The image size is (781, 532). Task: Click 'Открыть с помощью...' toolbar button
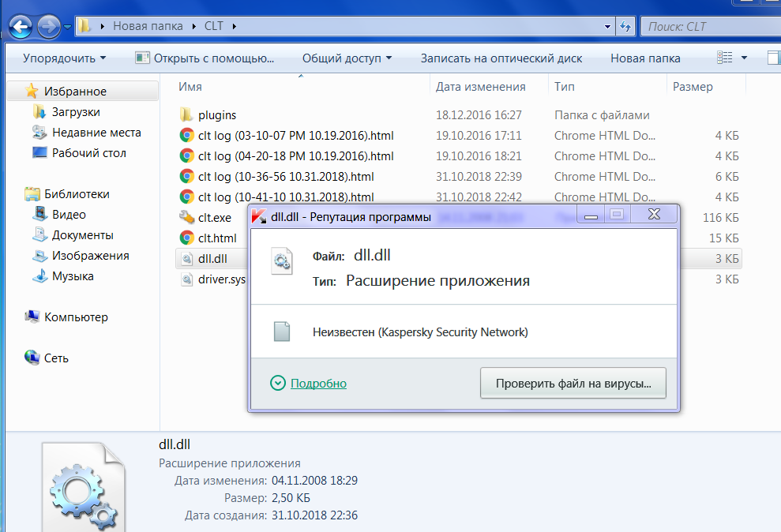205,58
